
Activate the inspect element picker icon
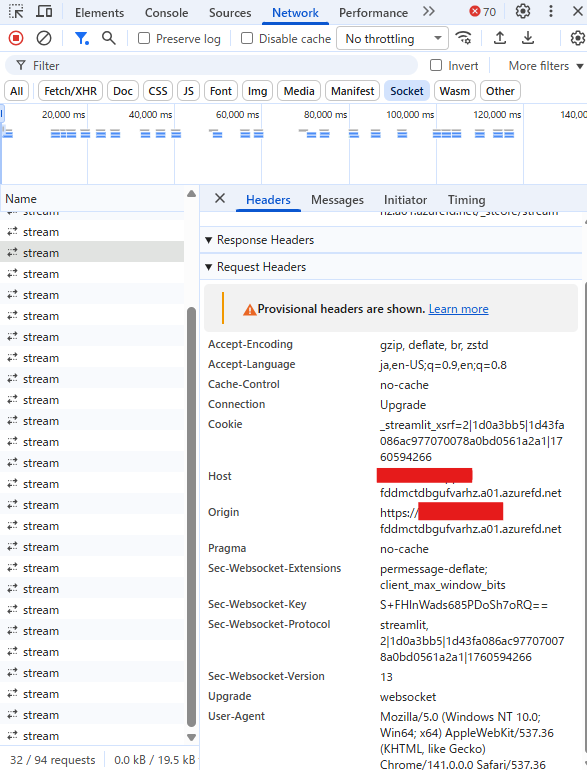coord(16,11)
